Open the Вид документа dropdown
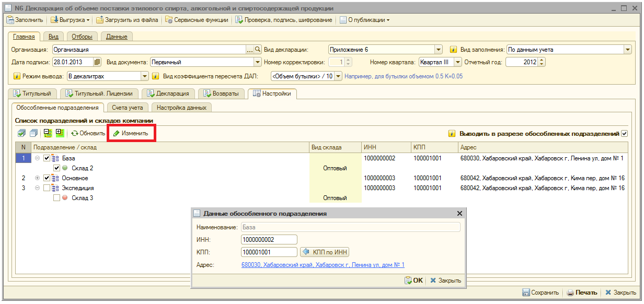 pyautogui.click(x=257, y=62)
